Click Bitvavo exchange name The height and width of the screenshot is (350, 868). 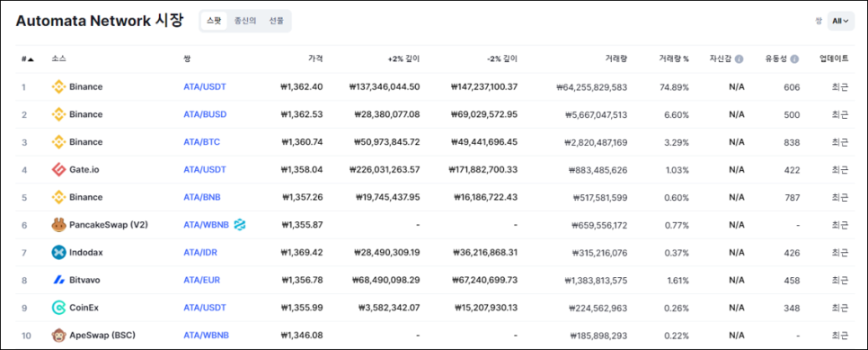click(84, 280)
